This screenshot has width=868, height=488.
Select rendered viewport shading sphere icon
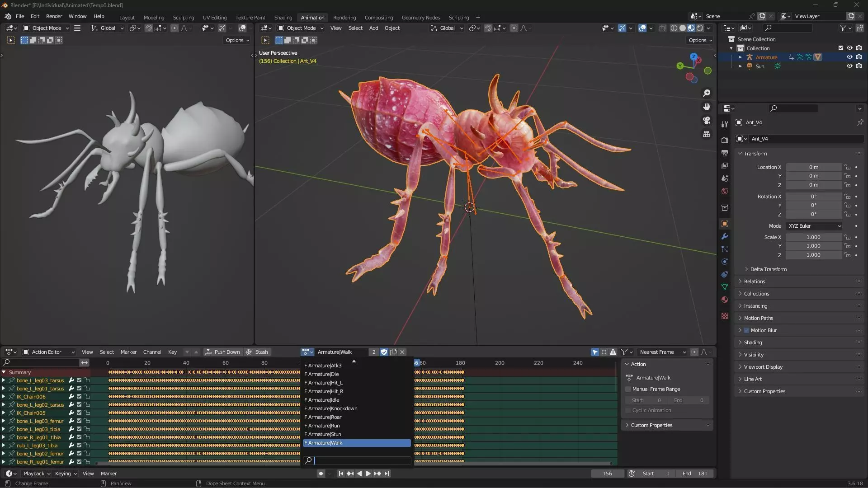[x=700, y=28]
